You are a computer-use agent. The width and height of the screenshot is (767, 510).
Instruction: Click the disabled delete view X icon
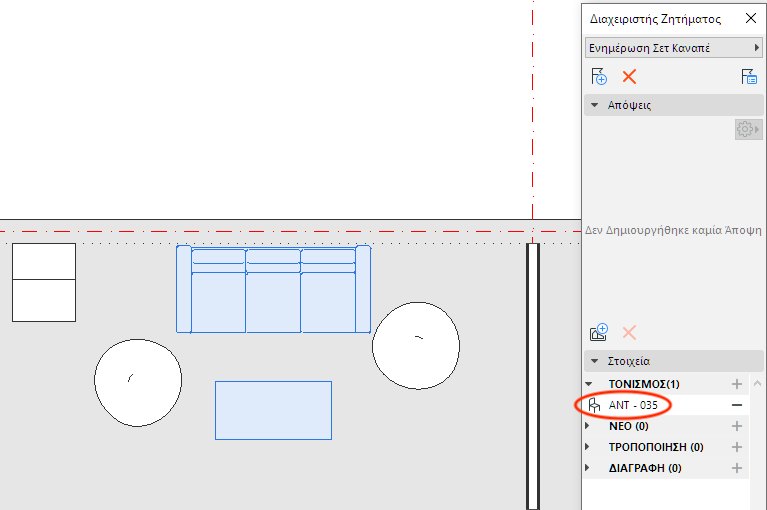coord(629,333)
